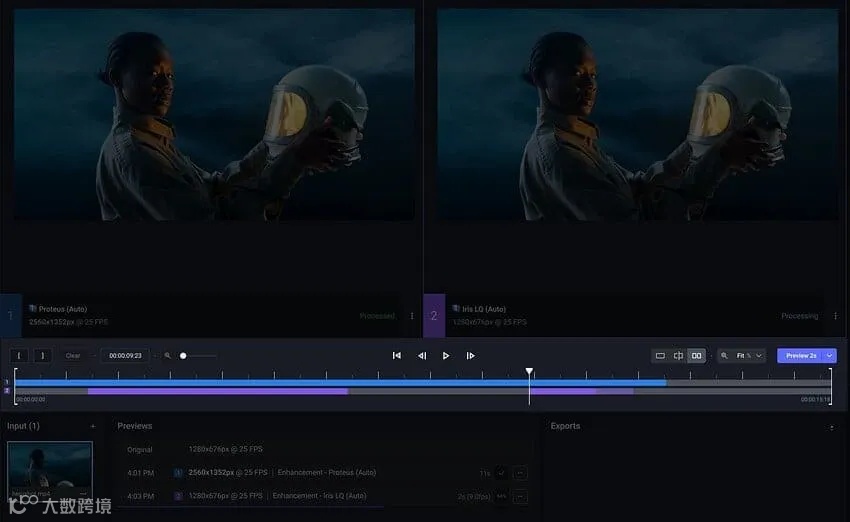
Task: Select side-by-side view layout
Action: click(x=697, y=356)
